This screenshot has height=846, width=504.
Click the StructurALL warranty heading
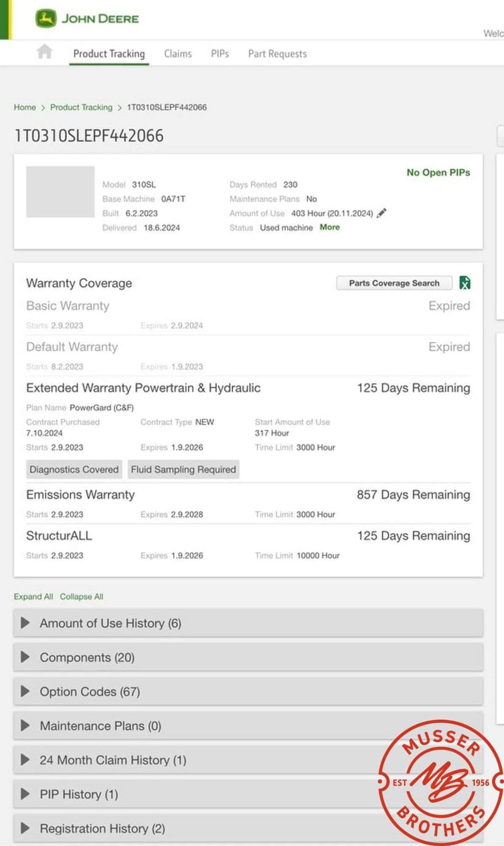tap(59, 536)
